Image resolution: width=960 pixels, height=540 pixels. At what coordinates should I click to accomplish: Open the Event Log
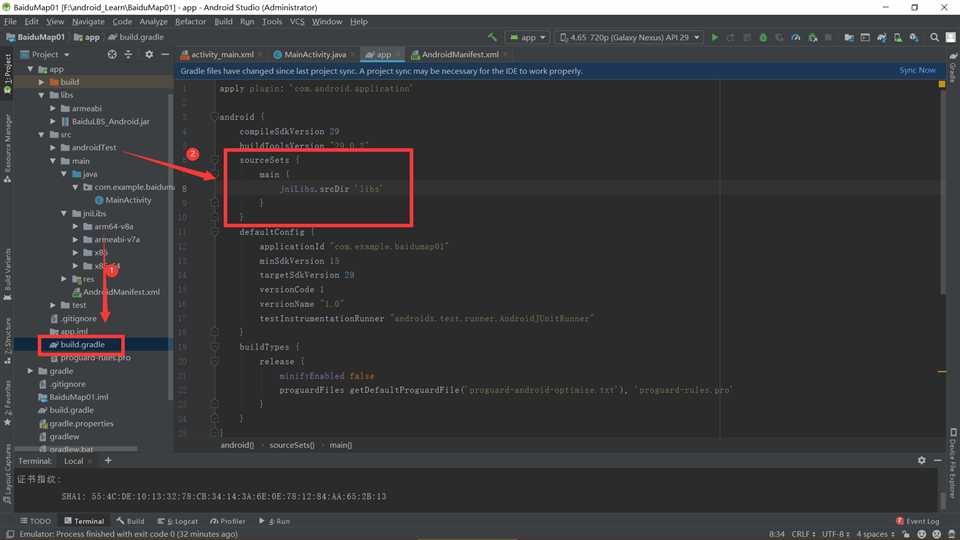[917, 521]
